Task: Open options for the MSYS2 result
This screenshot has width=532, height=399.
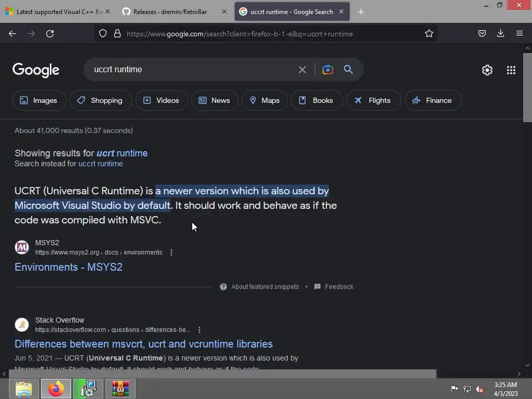Action: [x=171, y=252]
